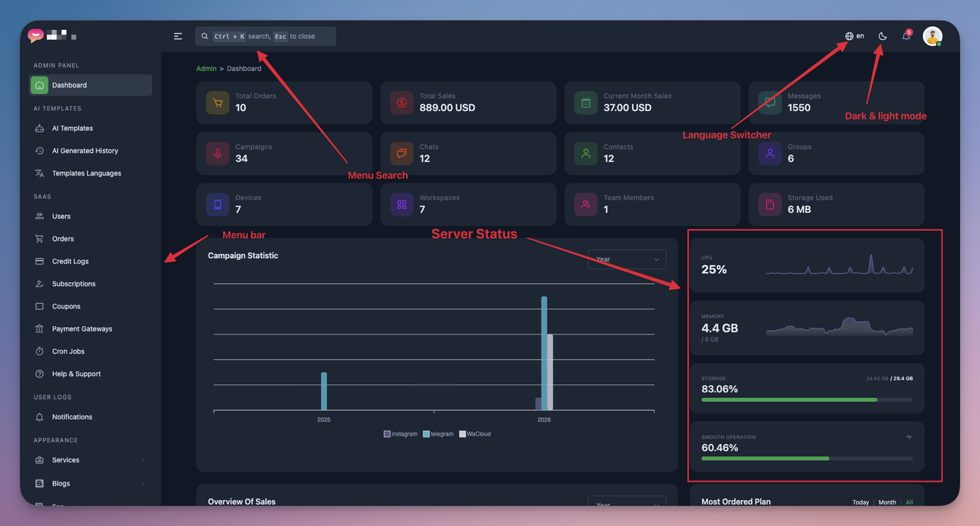Click the AI Generated History clock icon
980x526 pixels.
(x=39, y=151)
